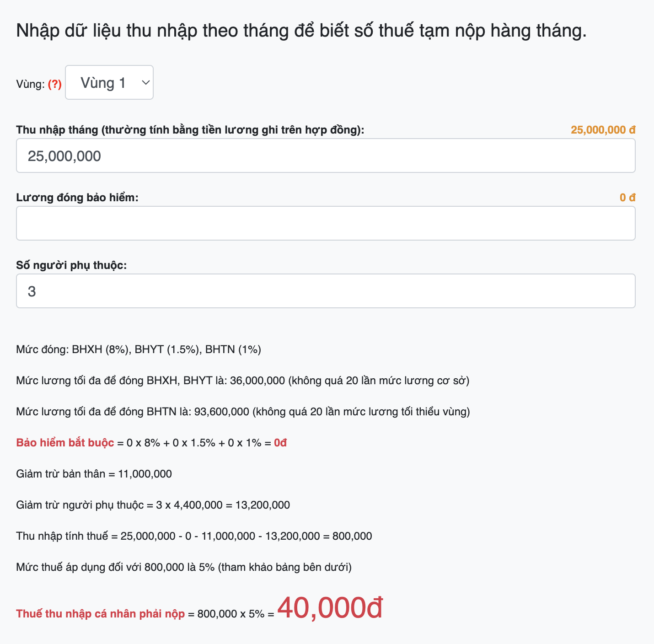This screenshot has height=644, width=654.
Task: Open the Vùng 1 region dropdown
Action: click(x=109, y=83)
